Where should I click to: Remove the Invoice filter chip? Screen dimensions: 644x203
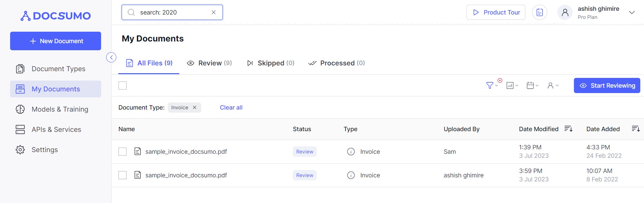pos(194,108)
